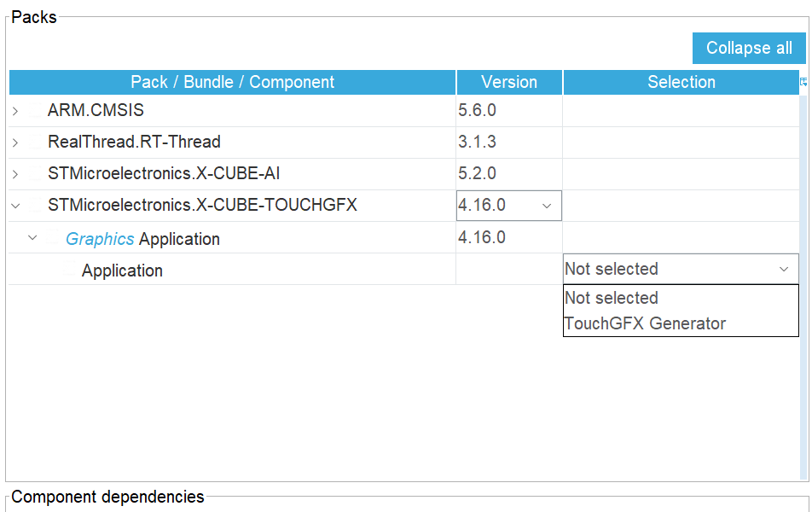Expand the STMicroelectronics.X-CUBE-AI pack

tap(14, 173)
